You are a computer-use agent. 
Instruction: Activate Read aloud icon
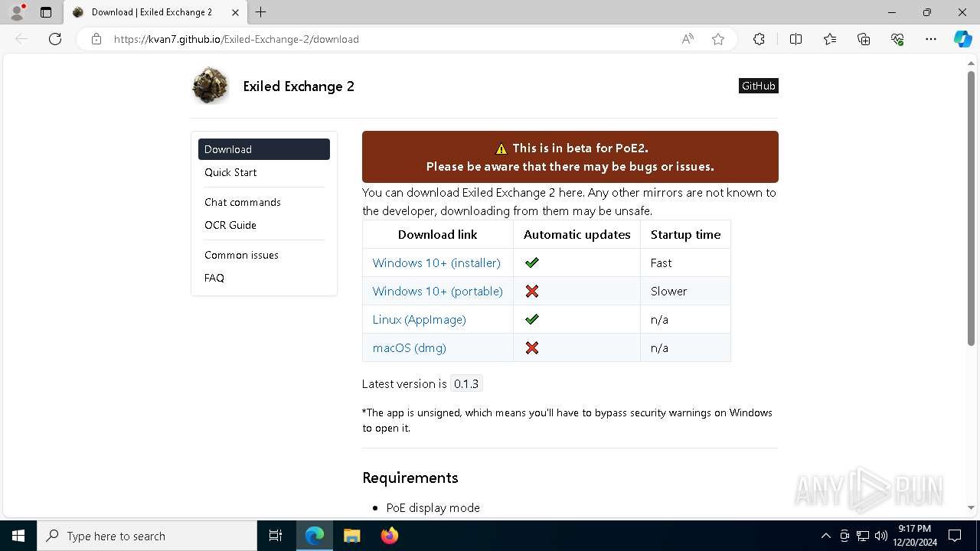[x=688, y=39]
